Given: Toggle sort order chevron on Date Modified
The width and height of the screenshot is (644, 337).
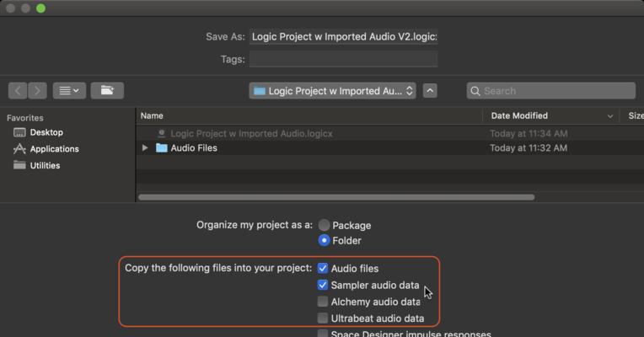Looking at the screenshot, I should pos(610,116).
